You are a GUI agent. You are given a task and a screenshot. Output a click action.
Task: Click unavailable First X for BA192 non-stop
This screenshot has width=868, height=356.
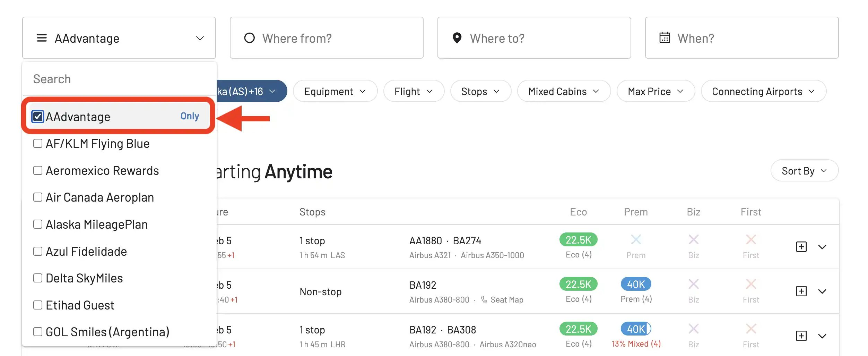tap(751, 284)
